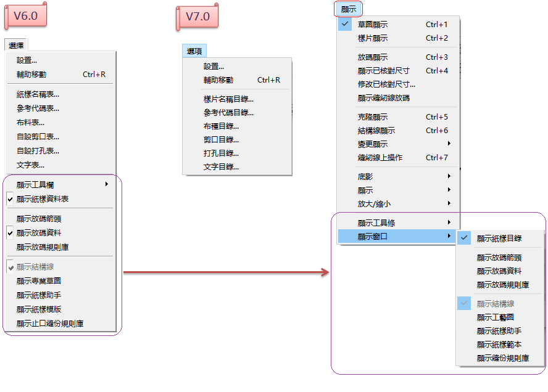The image size is (548, 392).
Task: Toggle 顯示紙樣目錄 in the 顯示窗口 submenu
Action: click(499, 239)
